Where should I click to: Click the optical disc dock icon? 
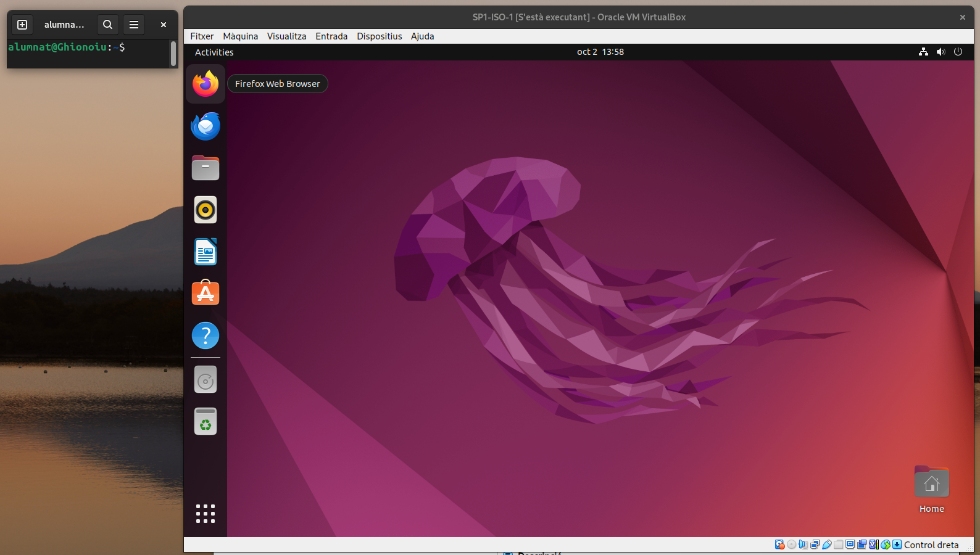pos(206,380)
